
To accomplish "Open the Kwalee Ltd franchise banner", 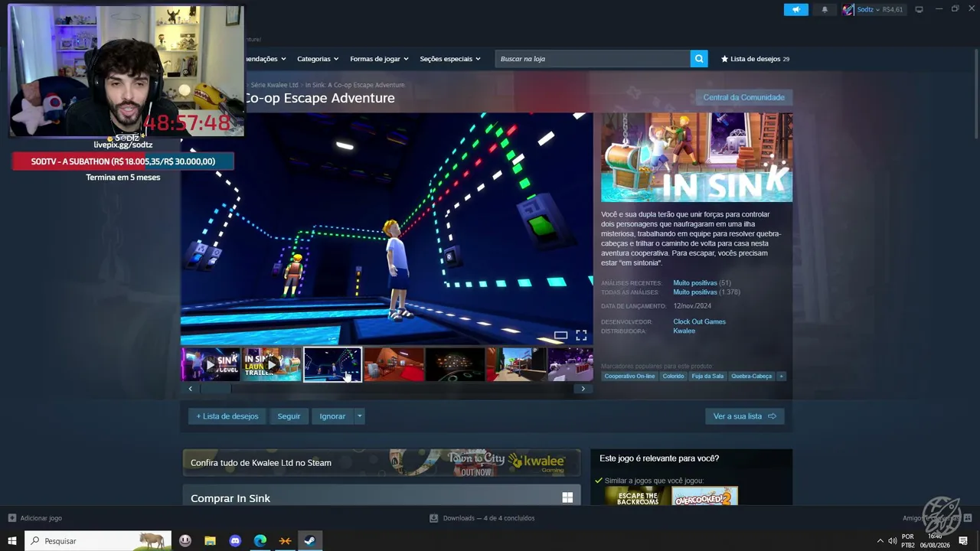I will [381, 462].
